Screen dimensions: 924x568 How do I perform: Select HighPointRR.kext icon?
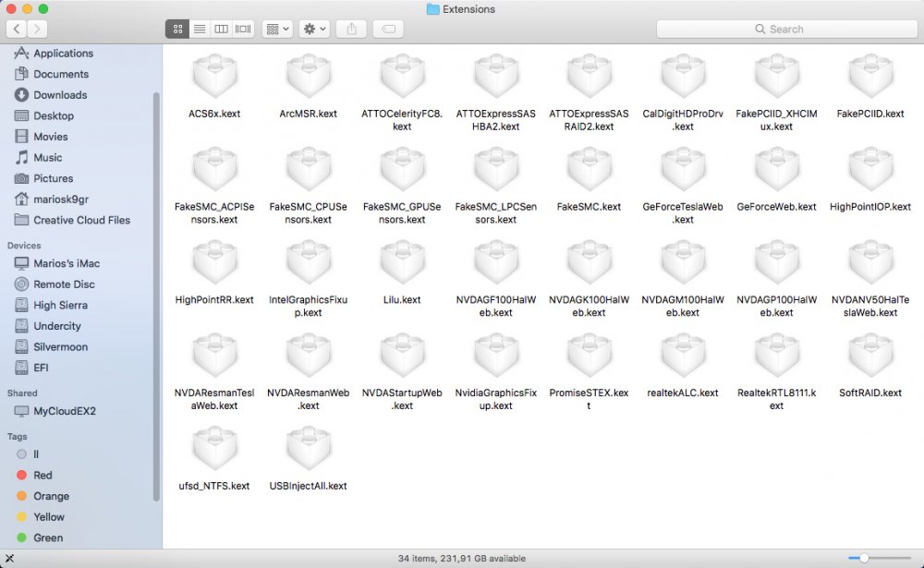pyautogui.click(x=214, y=263)
